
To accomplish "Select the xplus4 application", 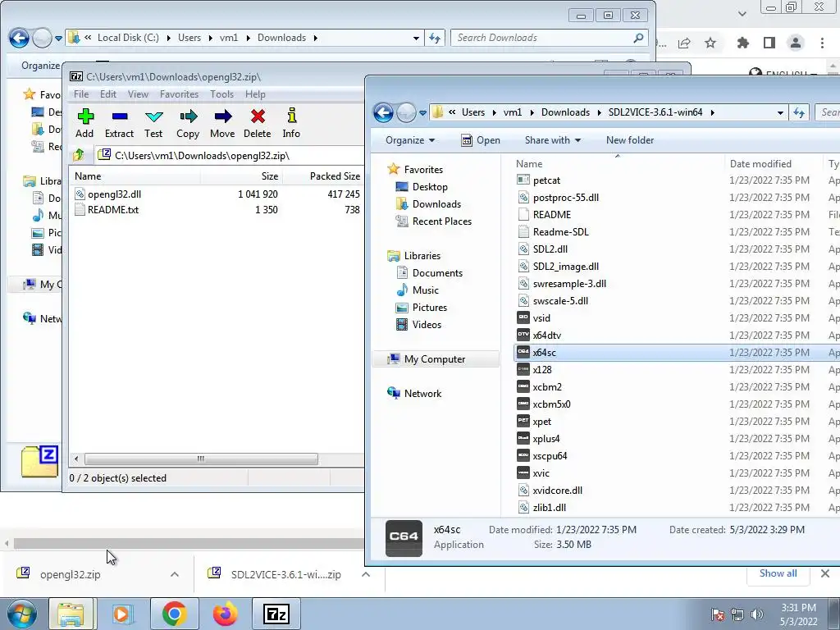I will [x=546, y=439].
